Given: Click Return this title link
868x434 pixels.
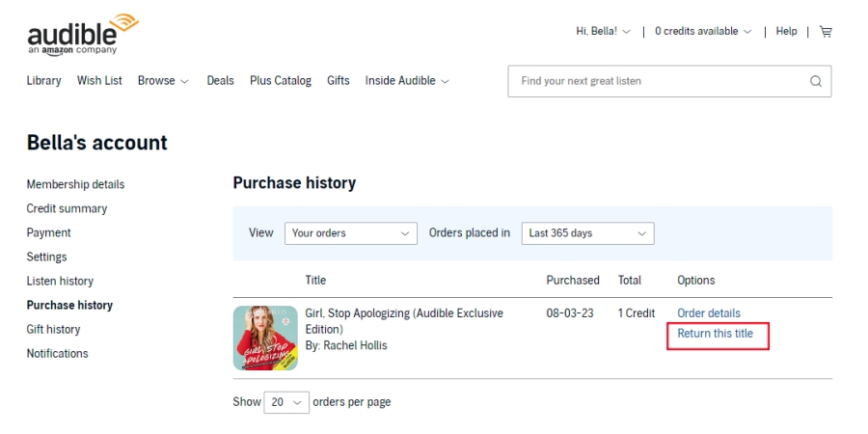Looking at the screenshot, I should pyautogui.click(x=716, y=334).
